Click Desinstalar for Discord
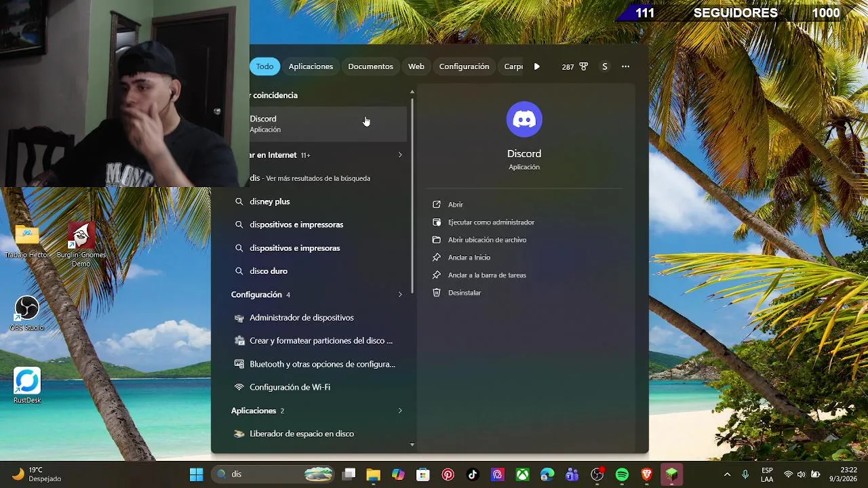 coord(465,293)
